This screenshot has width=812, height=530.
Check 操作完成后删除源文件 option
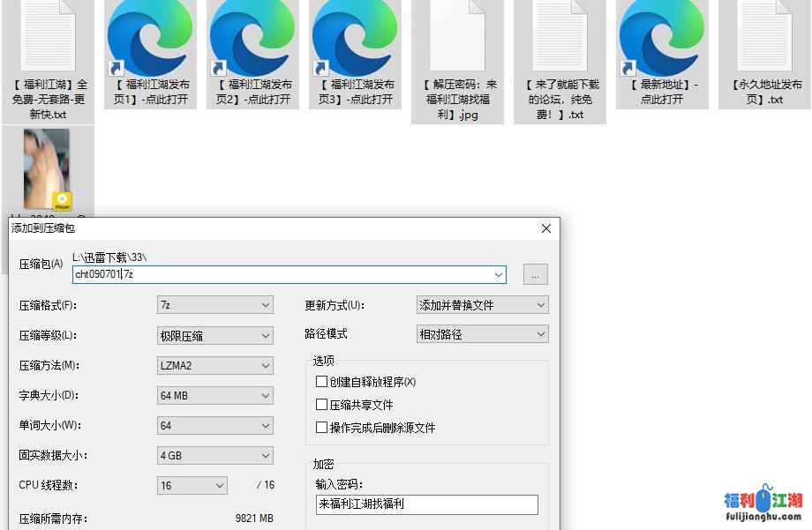coord(322,428)
